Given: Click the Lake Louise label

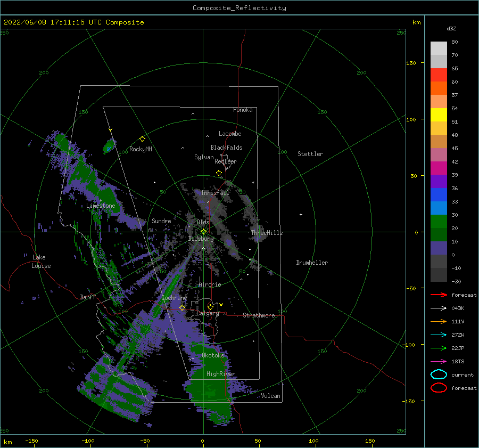Looking at the screenshot, I should point(41,262).
